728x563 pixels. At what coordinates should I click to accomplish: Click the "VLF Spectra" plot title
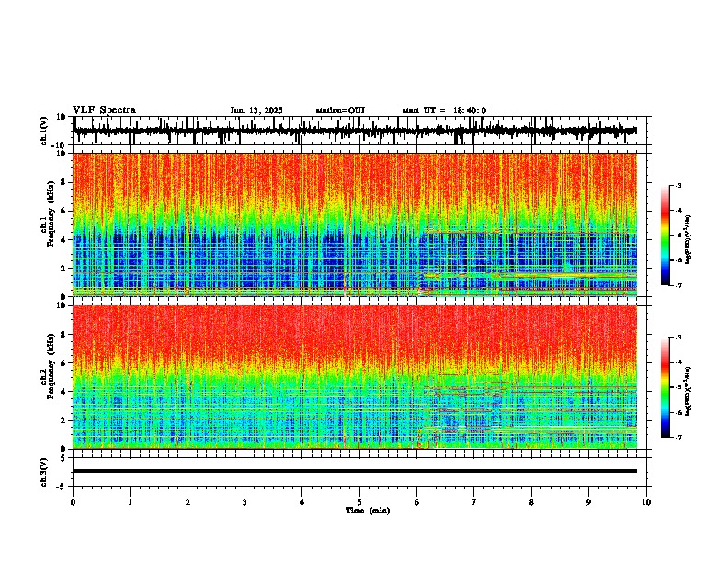[104, 110]
